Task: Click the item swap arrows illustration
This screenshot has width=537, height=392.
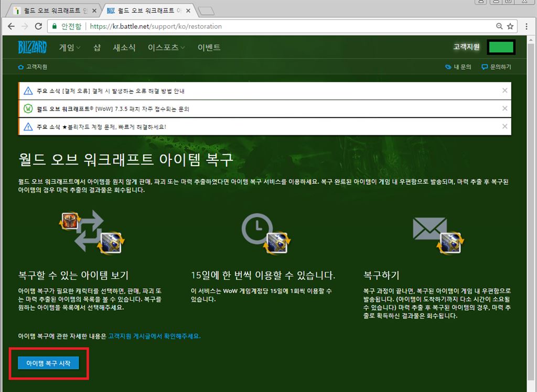Action: (x=92, y=232)
